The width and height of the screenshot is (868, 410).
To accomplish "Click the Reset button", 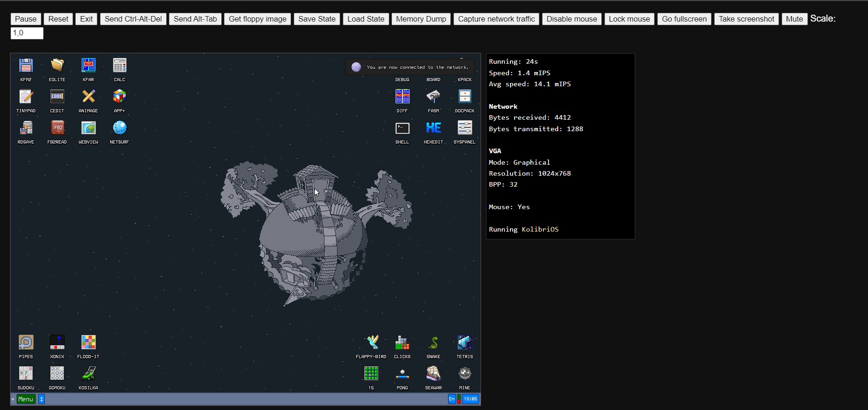I will click(x=58, y=19).
